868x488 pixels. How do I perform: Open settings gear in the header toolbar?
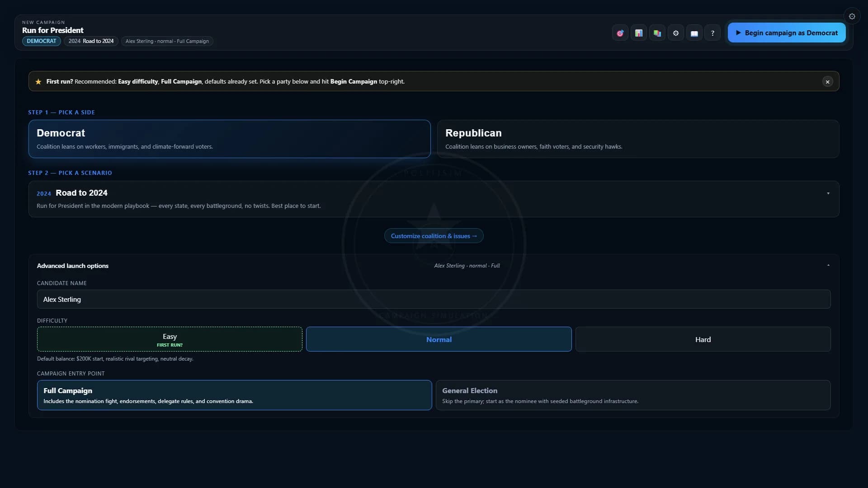[675, 33]
